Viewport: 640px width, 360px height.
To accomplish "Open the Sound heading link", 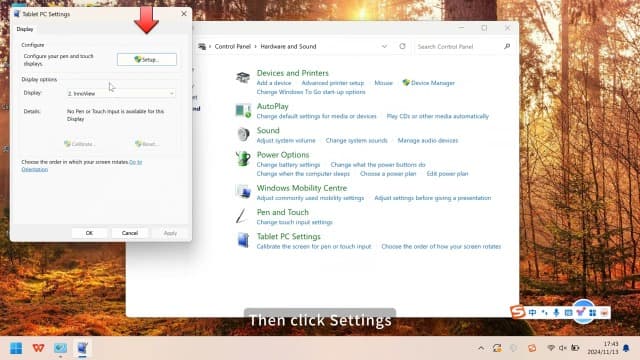I will click(x=268, y=131).
